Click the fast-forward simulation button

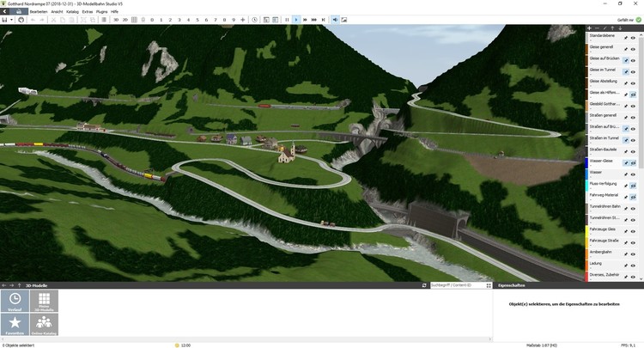(x=305, y=20)
